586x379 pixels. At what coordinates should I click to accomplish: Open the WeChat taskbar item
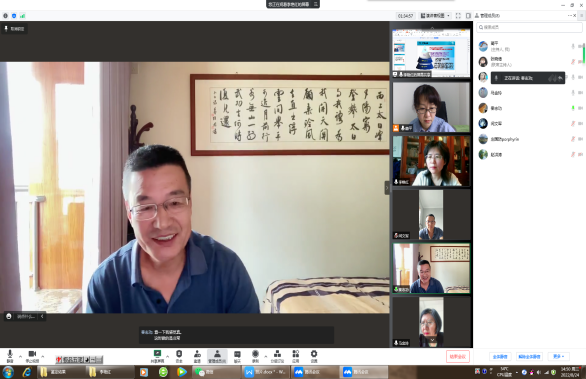pos(216,372)
